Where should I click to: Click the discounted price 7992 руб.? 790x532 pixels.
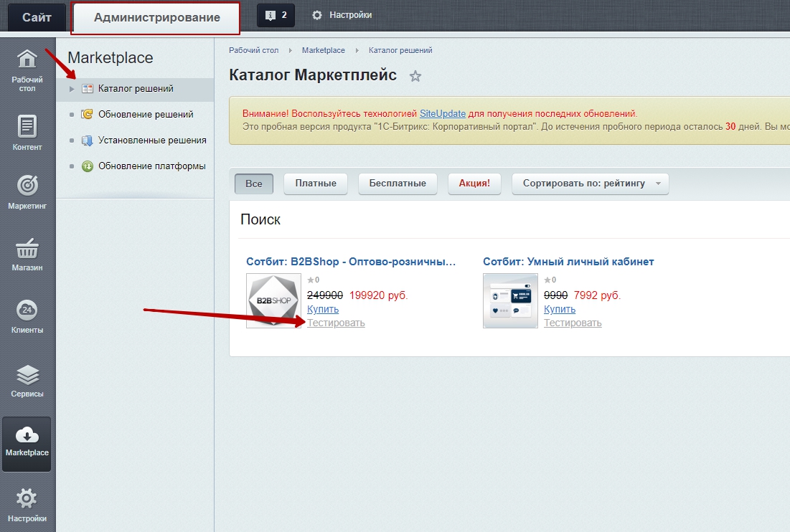[x=597, y=295]
